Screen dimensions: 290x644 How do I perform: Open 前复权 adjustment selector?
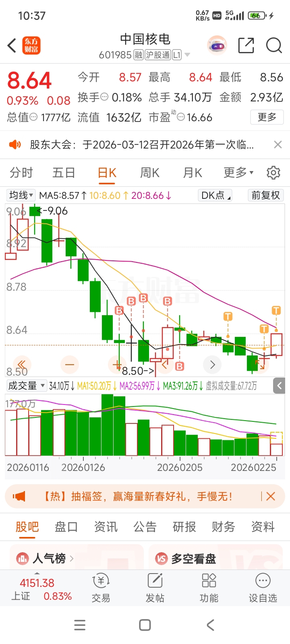[265, 195]
